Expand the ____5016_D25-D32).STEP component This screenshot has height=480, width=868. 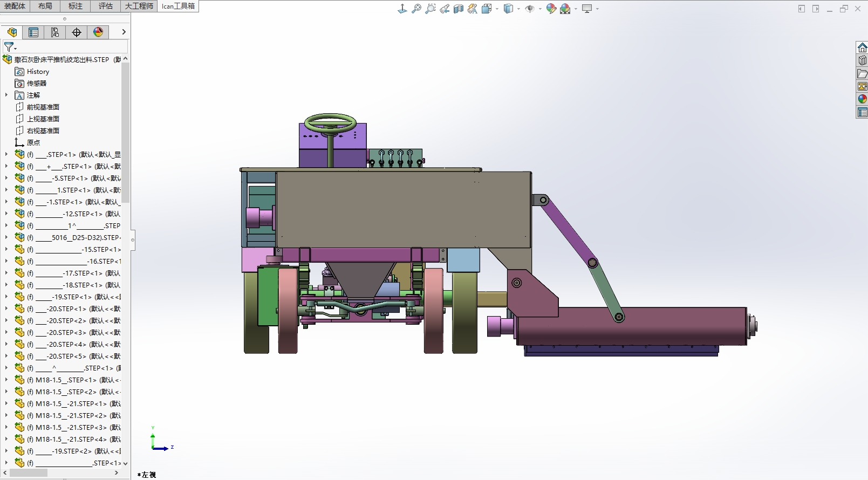pyautogui.click(x=6, y=237)
